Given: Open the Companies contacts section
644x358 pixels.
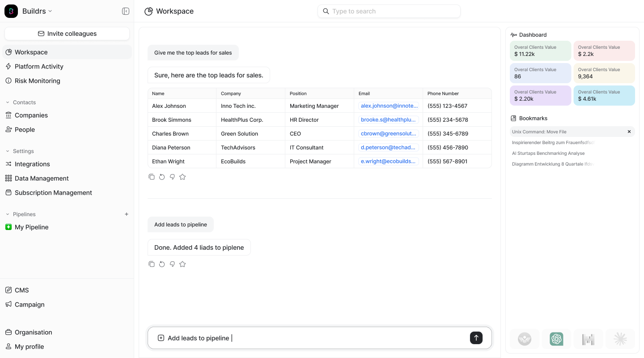Looking at the screenshot, I should coord(31,115).
